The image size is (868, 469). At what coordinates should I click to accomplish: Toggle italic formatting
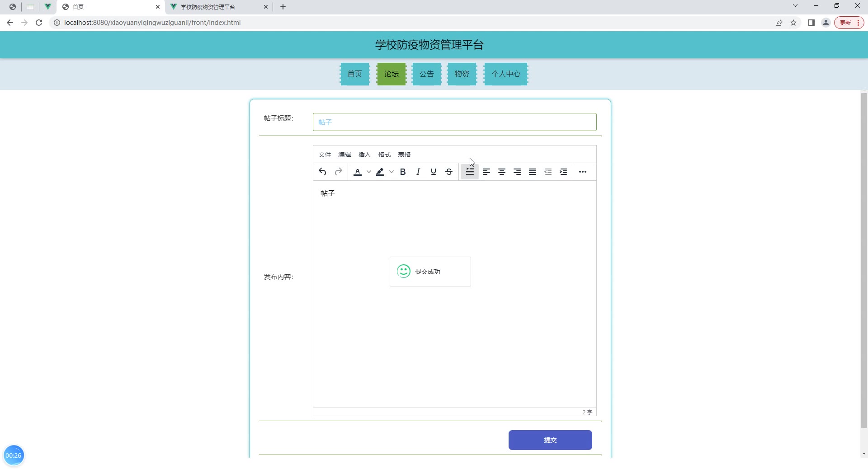(x=418, y=172)
